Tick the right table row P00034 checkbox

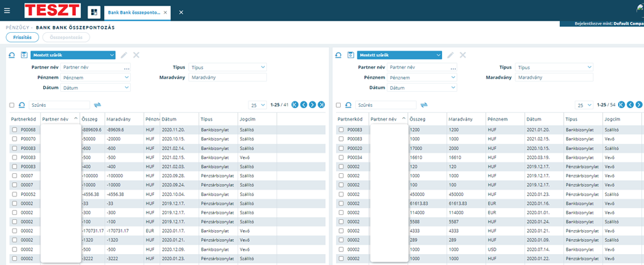coord(341,157)
